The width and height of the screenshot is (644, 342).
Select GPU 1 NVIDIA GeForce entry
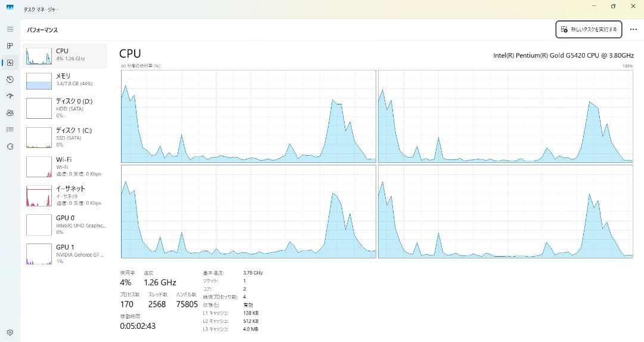tap(65, 253)
